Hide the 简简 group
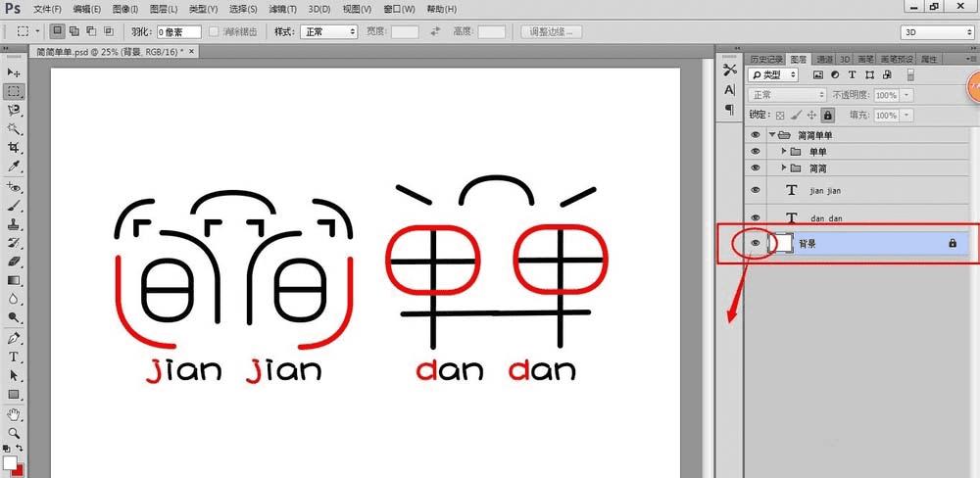 756,168
